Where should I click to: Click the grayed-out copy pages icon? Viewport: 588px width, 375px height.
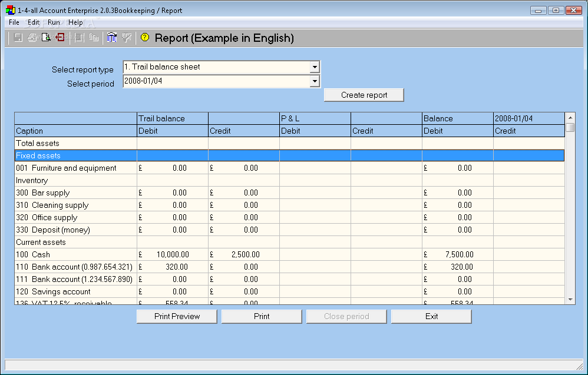[94, 38]
